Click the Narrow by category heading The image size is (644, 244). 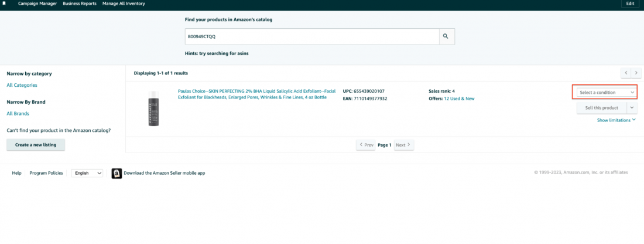[x=29, y=74]
